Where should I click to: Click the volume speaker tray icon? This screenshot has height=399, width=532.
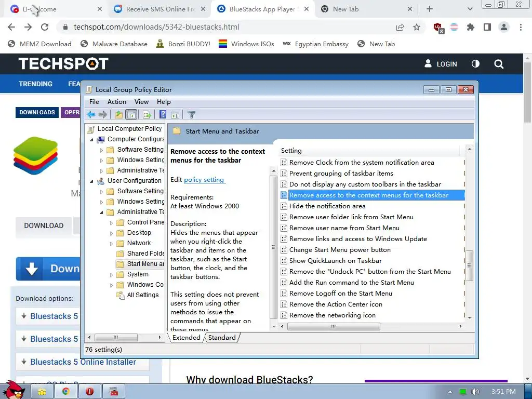click(x=475, y=392)
